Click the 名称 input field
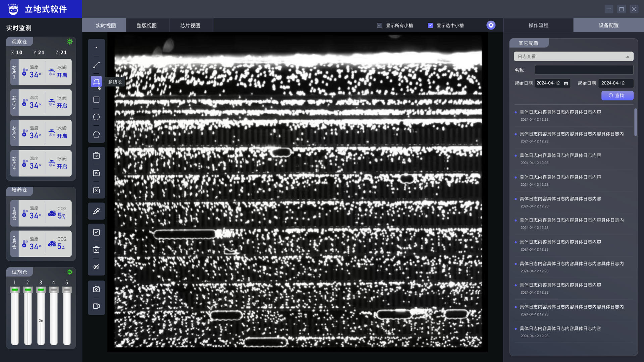The height and width of the screenshot is (362, 644). click(584, 70)
